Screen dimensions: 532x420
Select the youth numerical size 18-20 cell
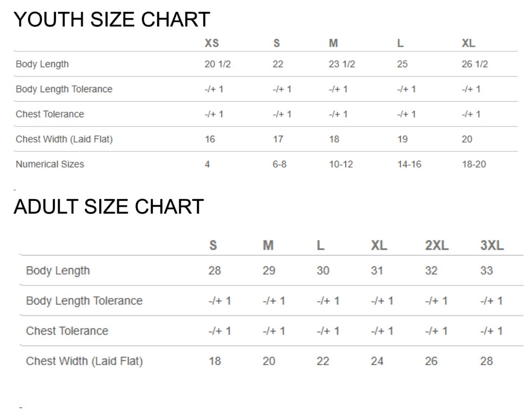coord(474,164)
